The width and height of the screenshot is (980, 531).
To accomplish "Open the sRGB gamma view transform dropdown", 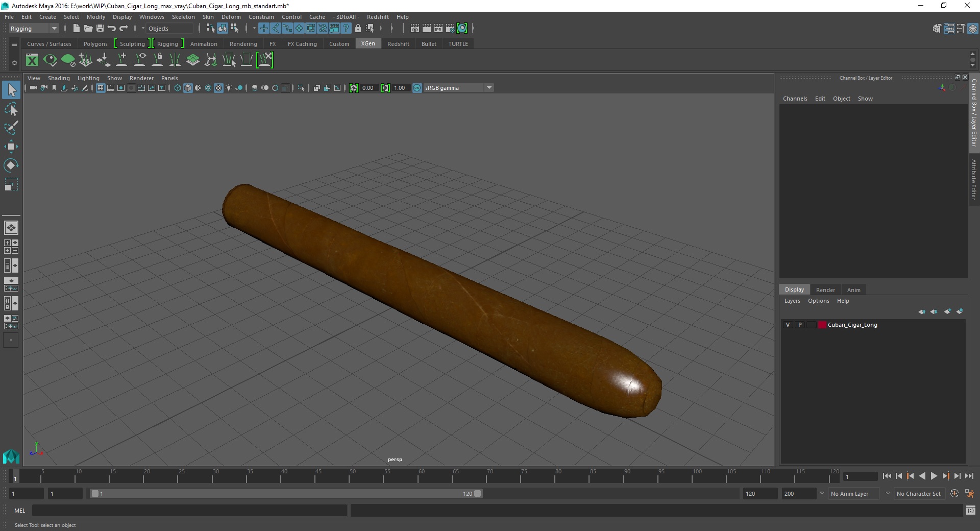I will click(459, 88).
